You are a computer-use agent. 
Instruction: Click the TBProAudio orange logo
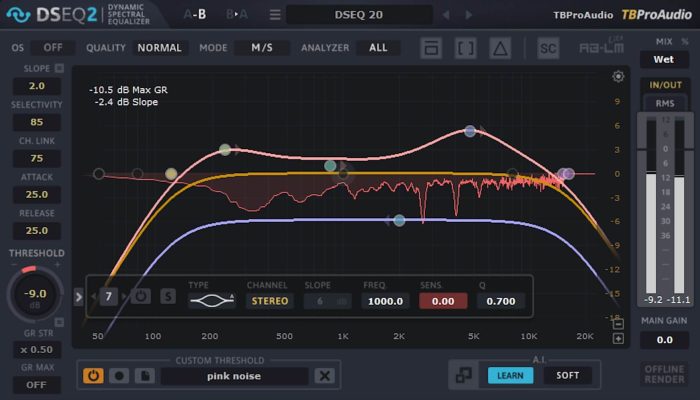click(x=657, y=15)
